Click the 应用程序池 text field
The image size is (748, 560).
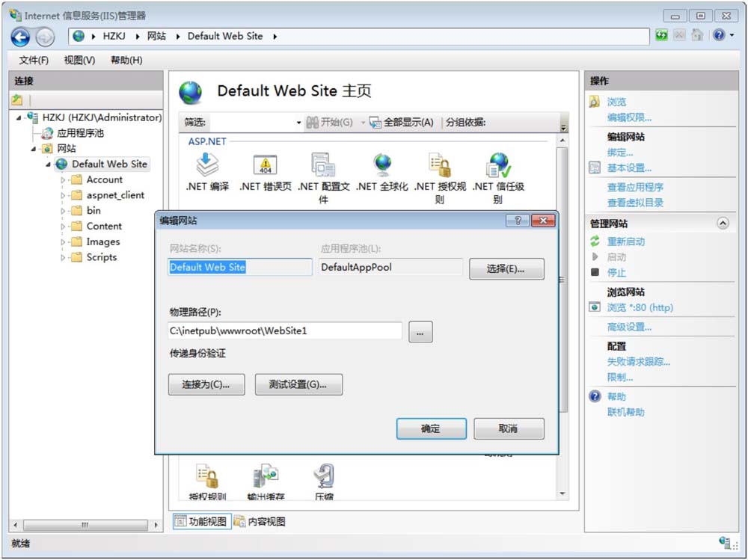pos(390,267)
